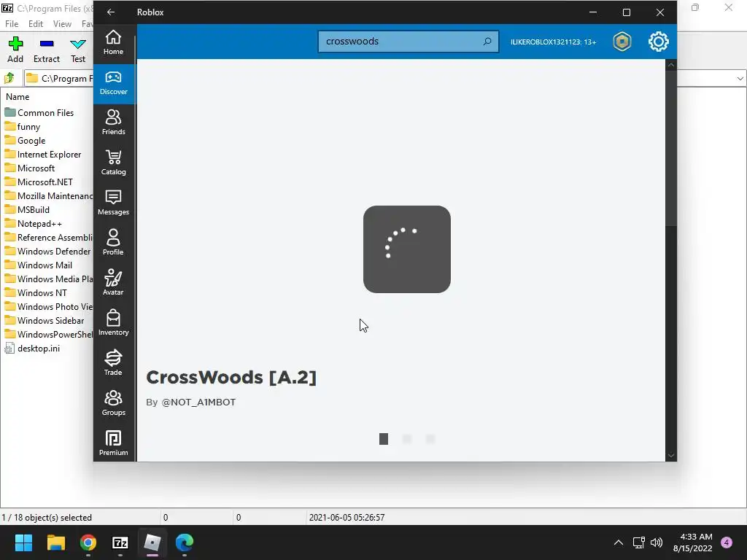Expand the 7-Zip address bar dropdown
Image resolution: width=747 pixels, height=560 pixels.
click(740, 79)
